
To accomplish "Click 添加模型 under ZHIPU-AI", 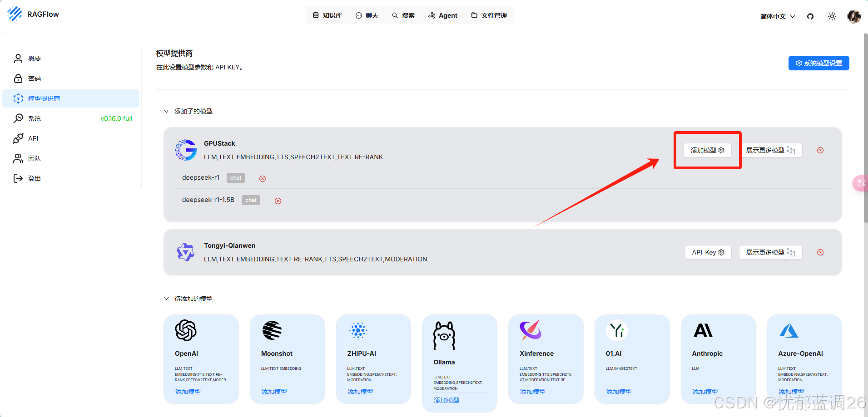I will [360, 392].
